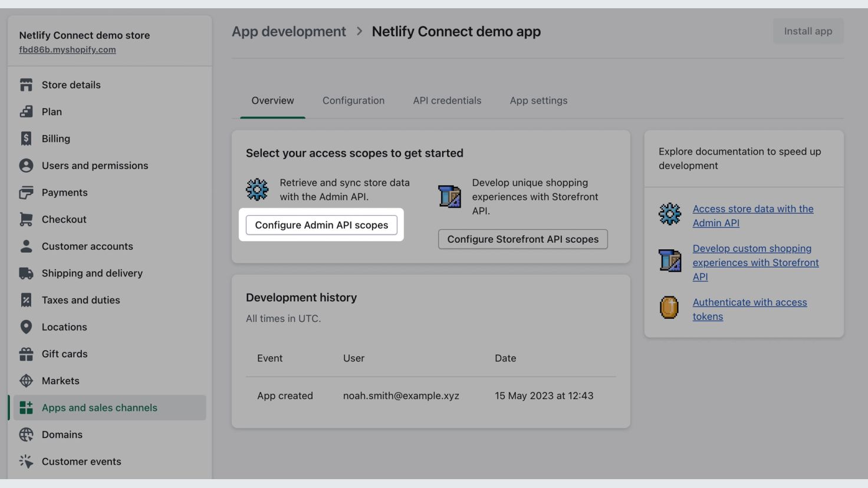Click Select your access scopes heading

[354, 153]
